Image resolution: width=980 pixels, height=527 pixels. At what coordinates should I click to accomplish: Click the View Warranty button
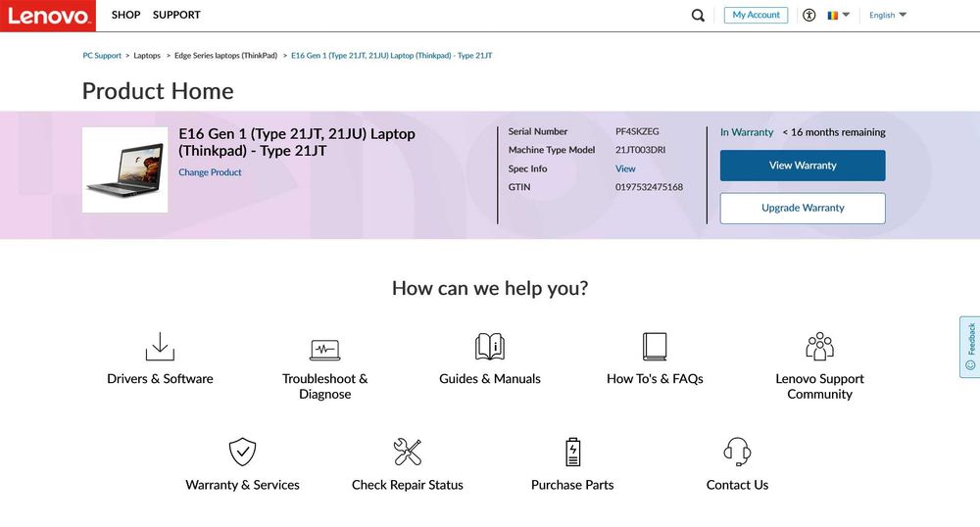(x=803, y=166)
